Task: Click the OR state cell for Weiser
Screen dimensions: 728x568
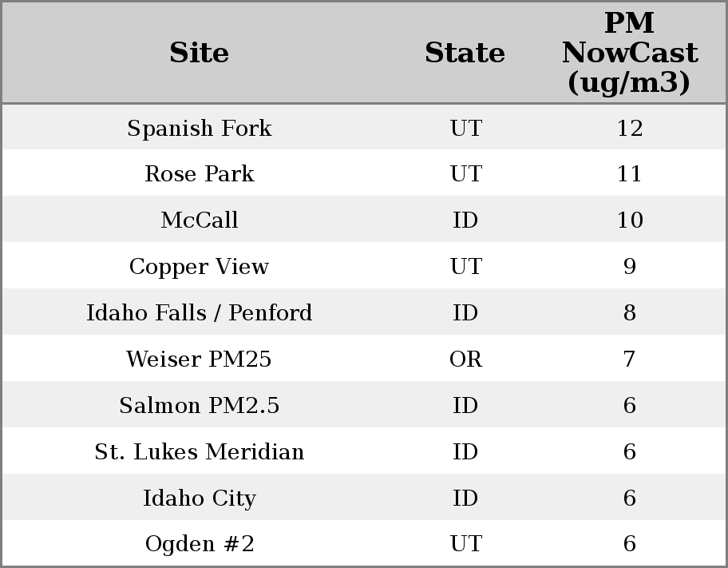Action: coord(465,359)
